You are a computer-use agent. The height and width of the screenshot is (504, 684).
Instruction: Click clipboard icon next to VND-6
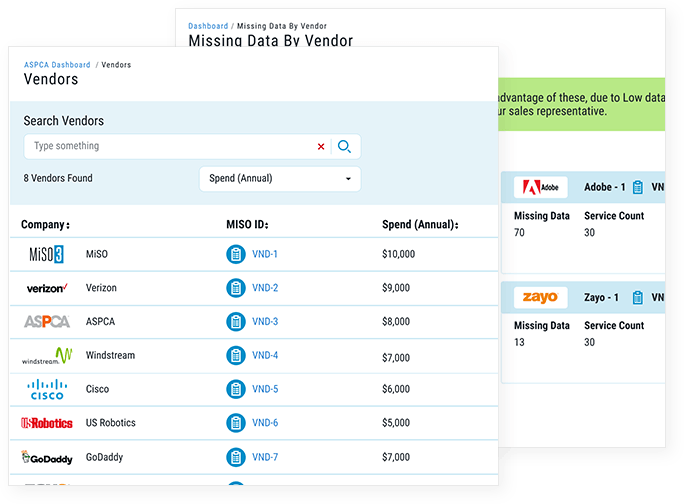tap(236, 423)
